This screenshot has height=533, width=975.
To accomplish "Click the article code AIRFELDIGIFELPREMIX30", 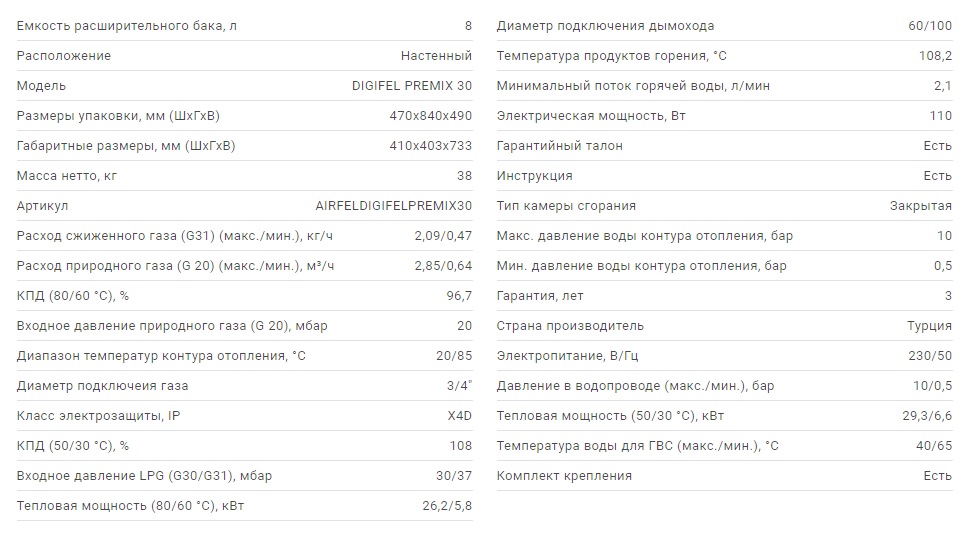I will (x=393, y=206).
